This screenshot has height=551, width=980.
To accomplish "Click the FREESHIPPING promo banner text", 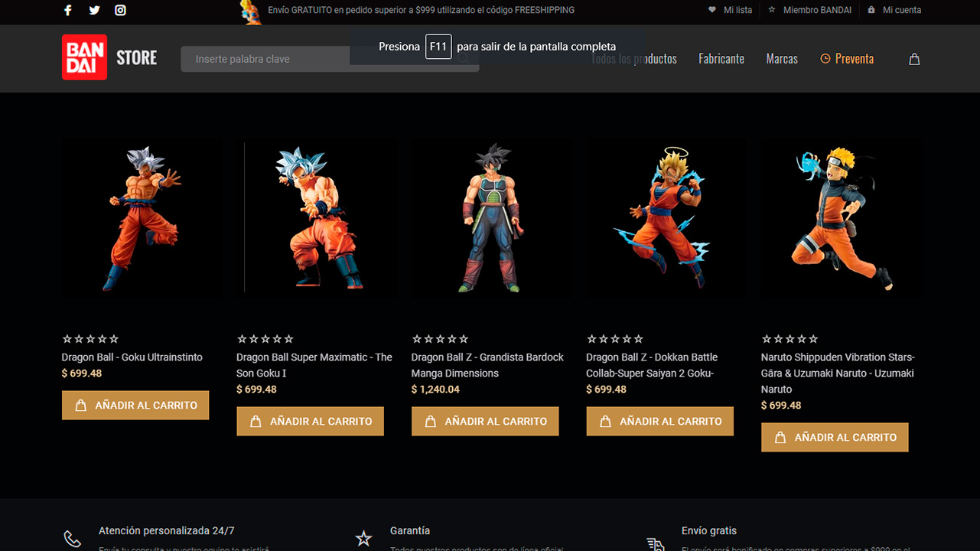I will [422, 10].
